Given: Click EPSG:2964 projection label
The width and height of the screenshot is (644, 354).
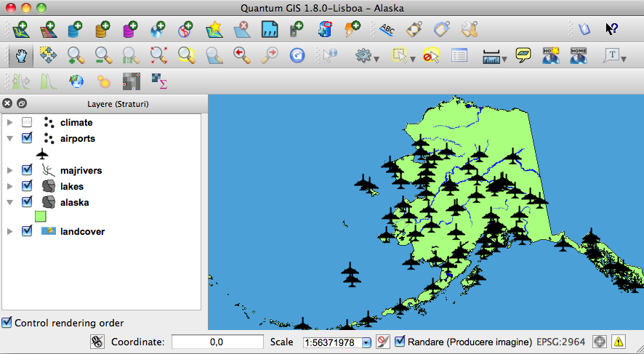Looking at the screenshot, I should [561, 342].
